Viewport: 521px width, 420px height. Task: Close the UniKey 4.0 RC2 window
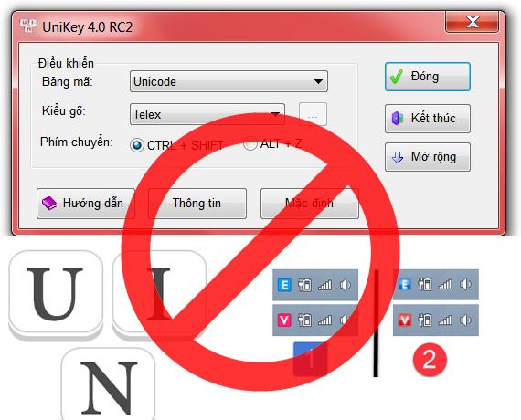[472, 22]
